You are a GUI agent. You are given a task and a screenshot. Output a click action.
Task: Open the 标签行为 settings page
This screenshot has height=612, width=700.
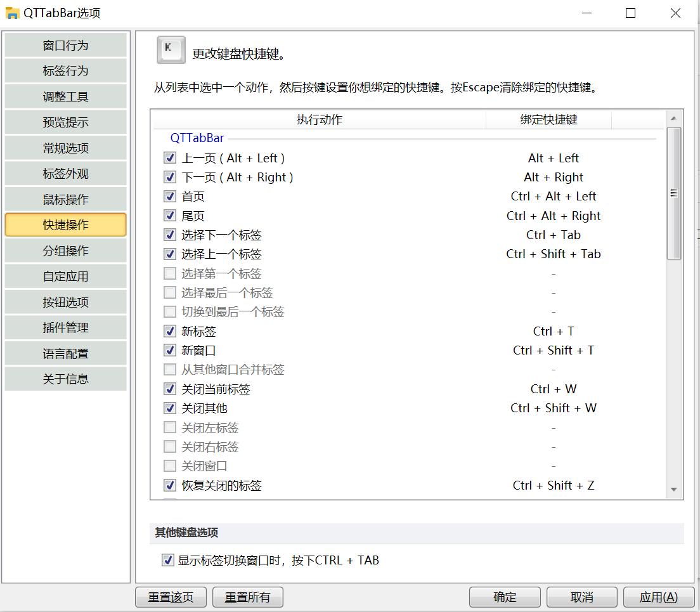point(65,70)
